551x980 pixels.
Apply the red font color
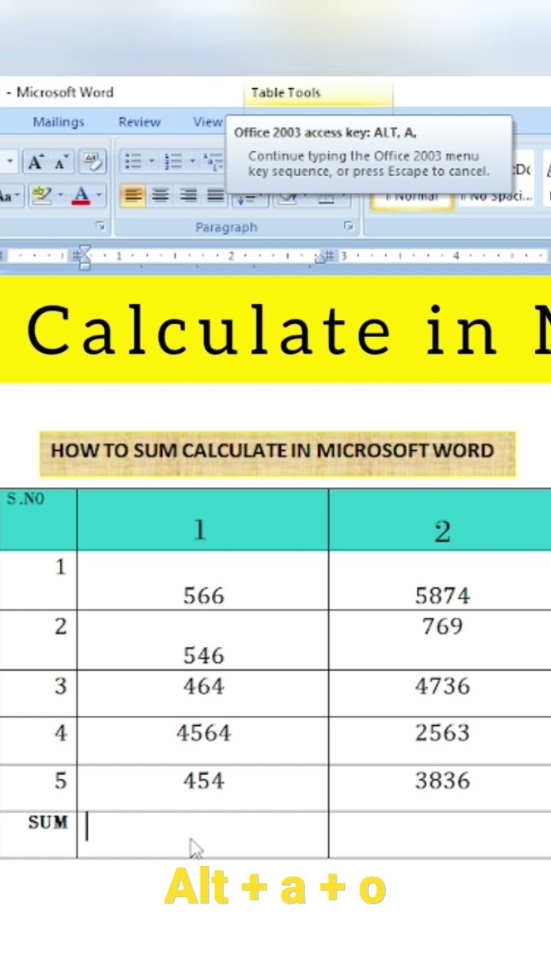(x=80, y=196)
